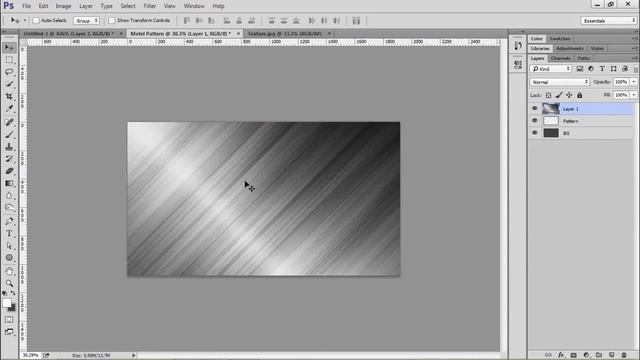Select the Eyedropper tool

point(9,109)
